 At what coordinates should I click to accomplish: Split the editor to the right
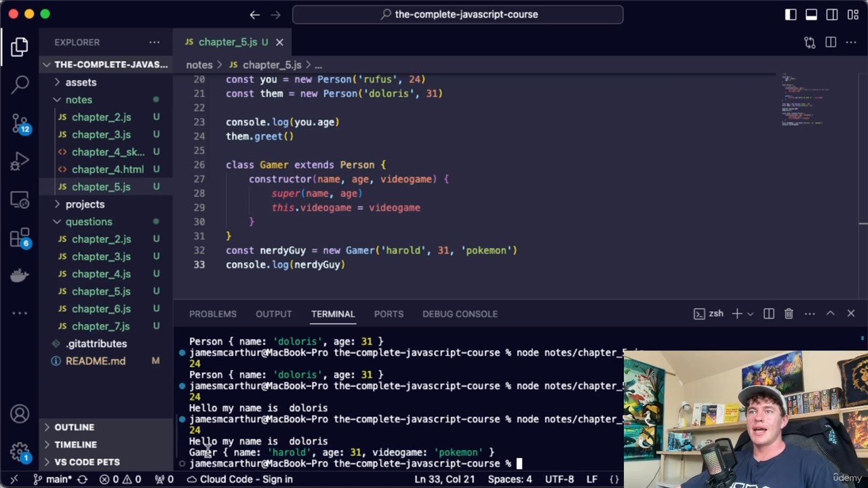pyautogui.click(x=831, y=42)
